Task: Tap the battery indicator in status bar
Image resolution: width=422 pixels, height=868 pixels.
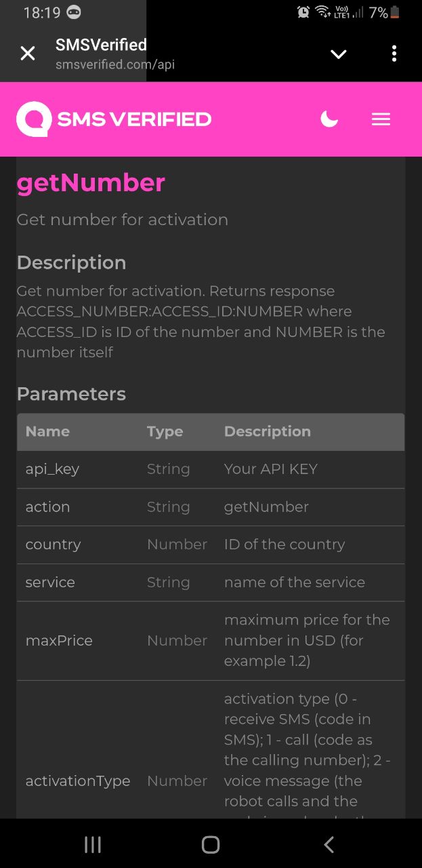Action: click(x=395, y=13)
